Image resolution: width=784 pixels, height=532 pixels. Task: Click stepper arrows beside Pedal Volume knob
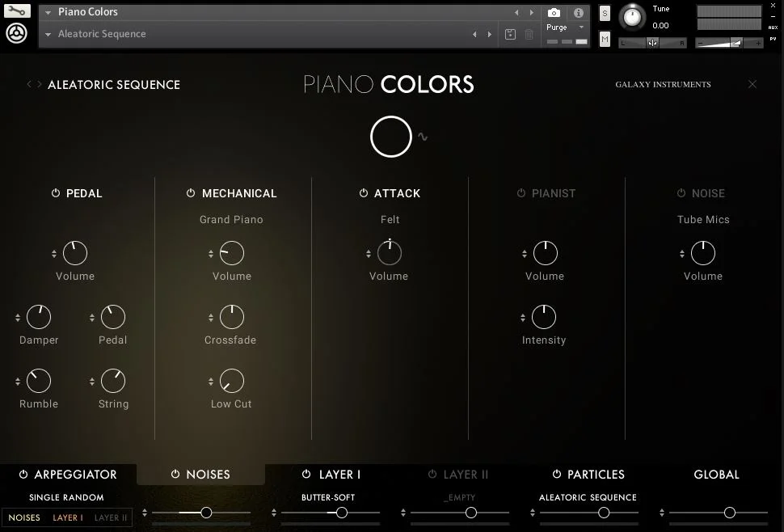point(54,254)
